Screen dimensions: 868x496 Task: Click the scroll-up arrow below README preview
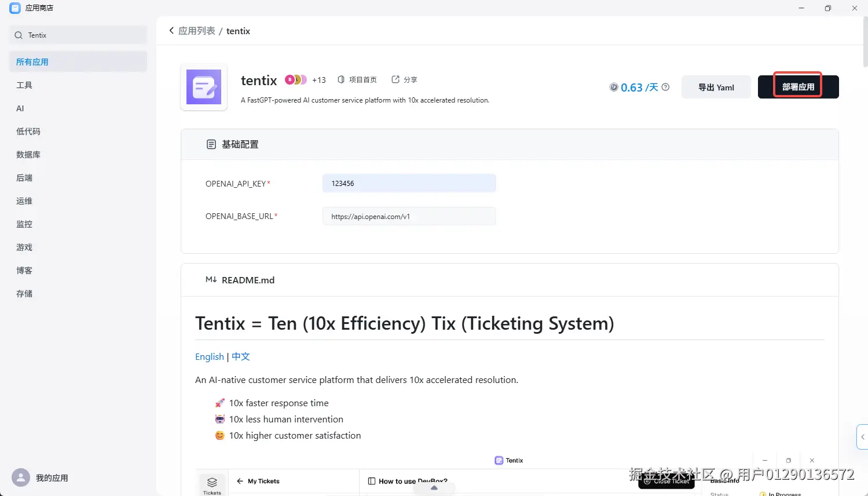pyautogui.click(x=434, y=488)
